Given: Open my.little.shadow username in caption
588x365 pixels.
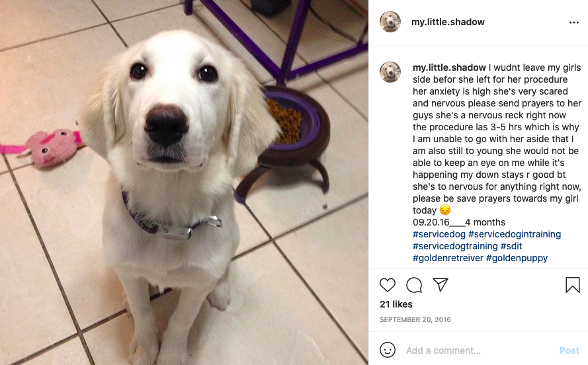Looking at the screenshot, I should (449, 67).
